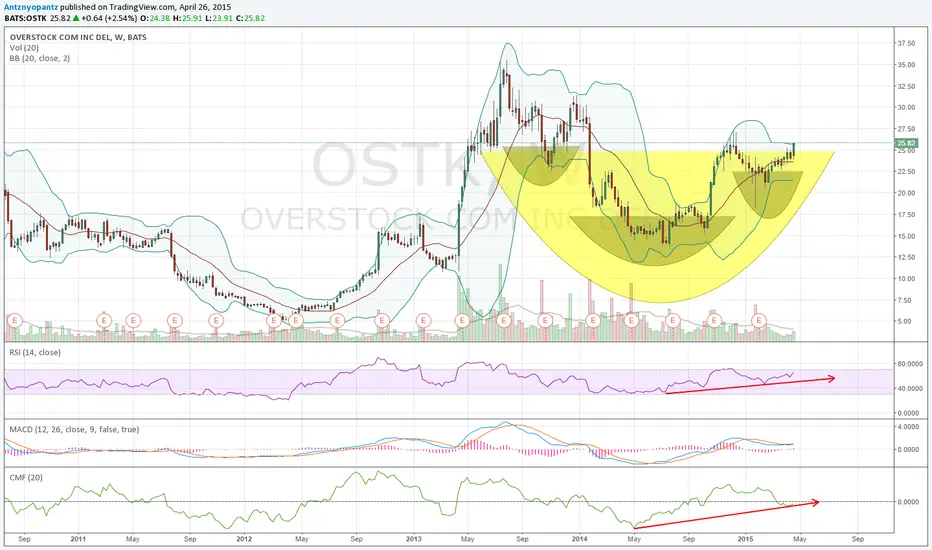Click the rightmost earnings E marker
The image size is (932, 550).
[759, 320]
